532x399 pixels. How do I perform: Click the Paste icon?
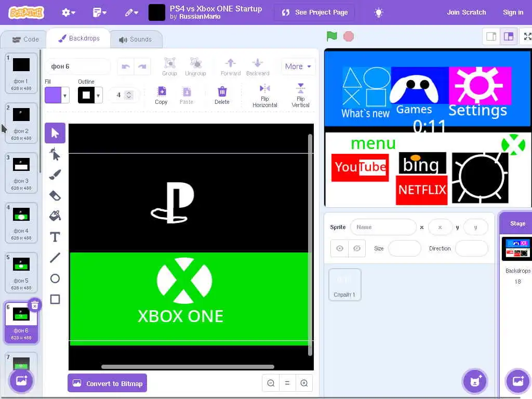(187, 96)
